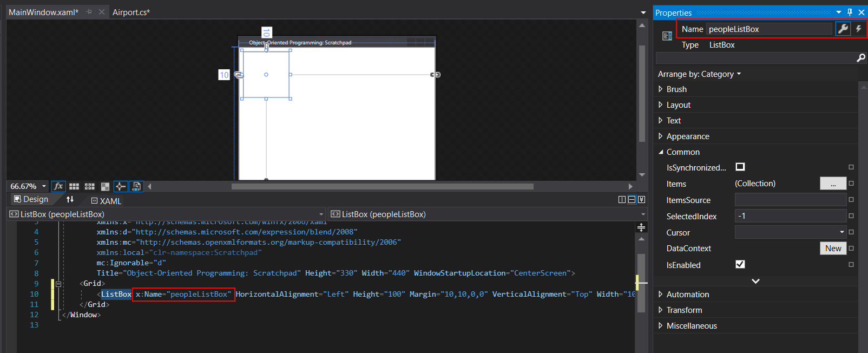This screenshot has width=868, height=353.
Task: Open right ListBox (peopleListBox) member dropdown
Action: pos(643,214)
